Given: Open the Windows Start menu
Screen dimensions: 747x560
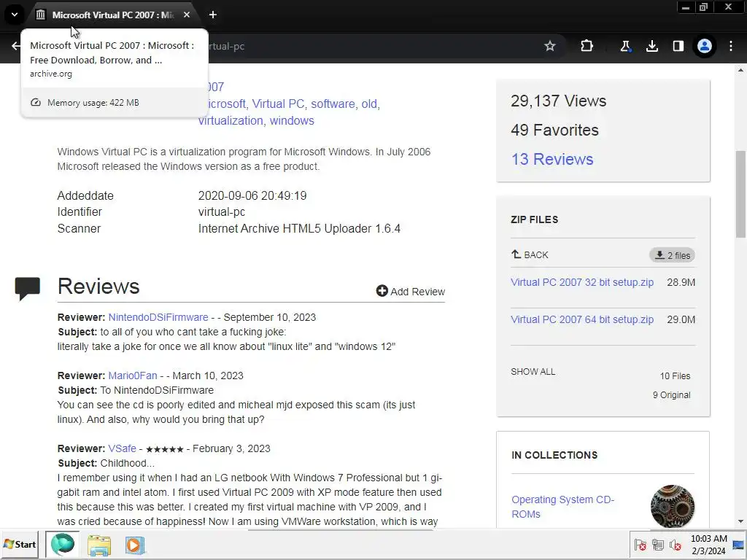Looking at the screenshot, I should tap(20, 544).
